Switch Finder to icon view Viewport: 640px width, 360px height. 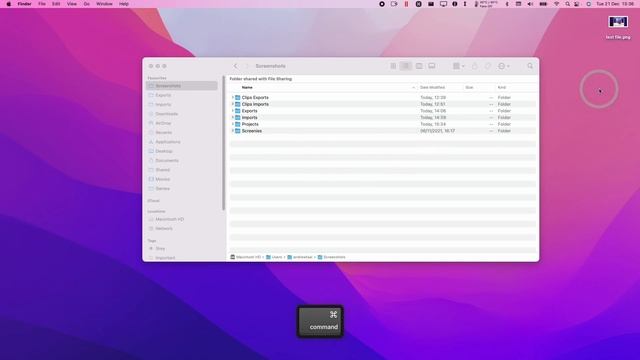pyautogui.click(x=393, y=66)
